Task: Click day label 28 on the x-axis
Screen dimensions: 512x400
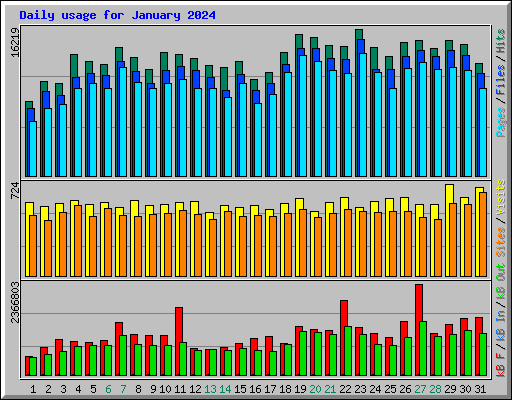Action: pos(435,389)
